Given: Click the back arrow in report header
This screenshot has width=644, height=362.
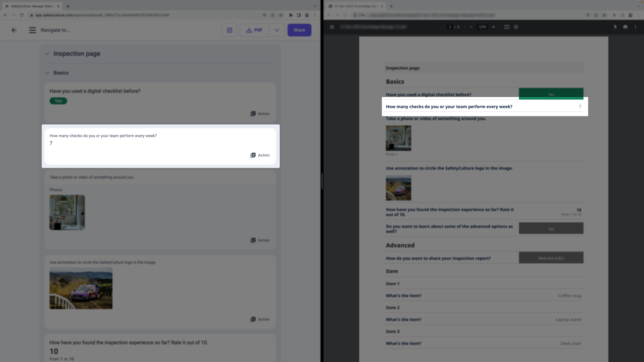Looking at the screenshot, I should 14,30.
